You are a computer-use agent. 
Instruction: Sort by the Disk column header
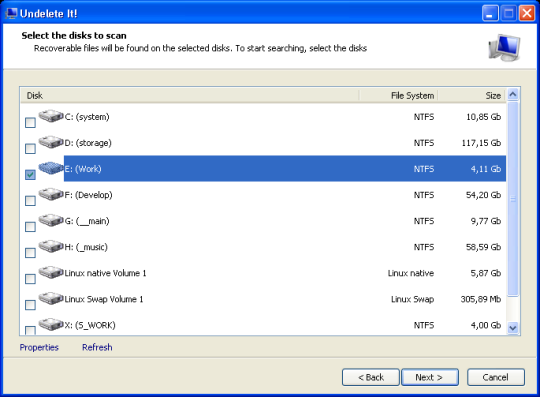click(189, 95)
